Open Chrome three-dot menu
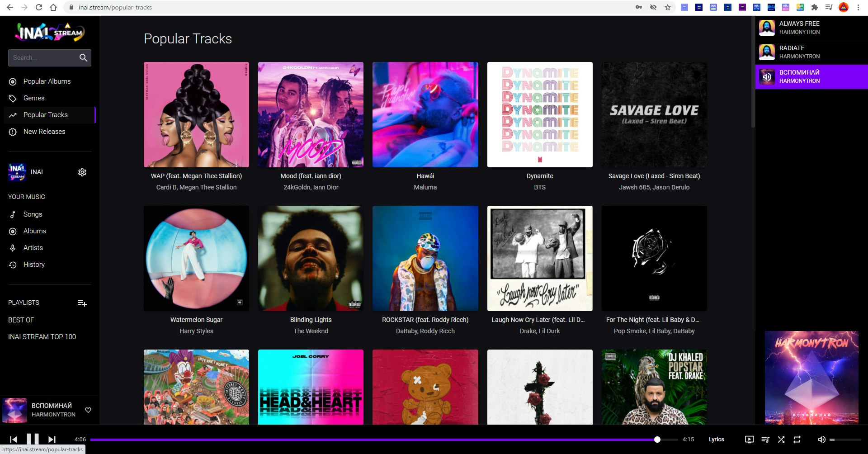The image size is (868, 454). tap(858, 7)
